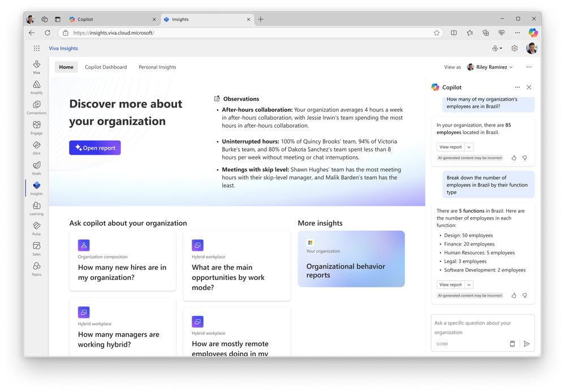Open Browser essentials heart icon
Screen dimensions: 565x392
tap(501, 33)
